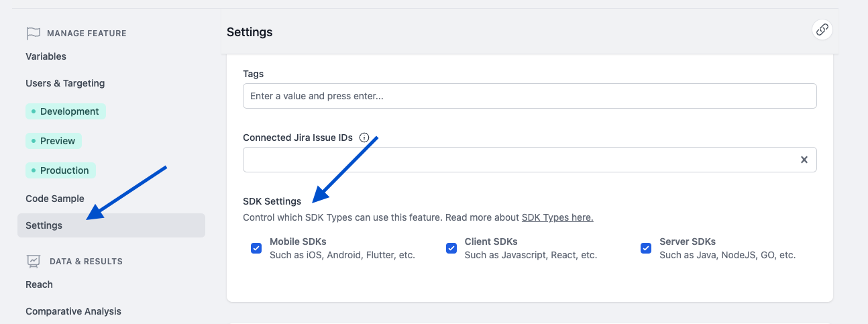The image size is (868, 324).
Task: Click into the Connected Jira Issue IDs box
Action: (x=517, y=160)
